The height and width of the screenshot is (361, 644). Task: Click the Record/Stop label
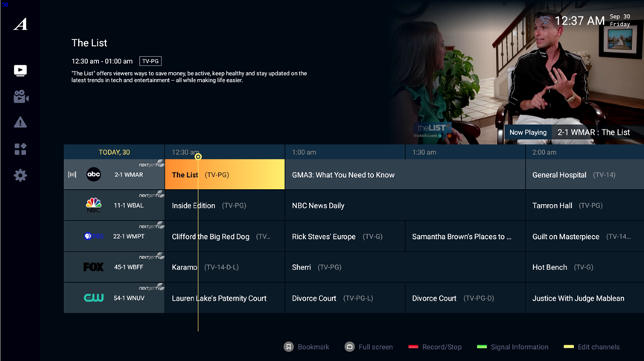tap(442, 347)
